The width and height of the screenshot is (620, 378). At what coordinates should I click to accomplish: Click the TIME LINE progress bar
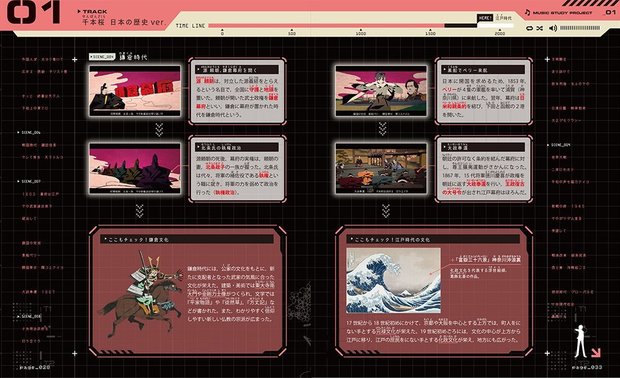point(361,26)
